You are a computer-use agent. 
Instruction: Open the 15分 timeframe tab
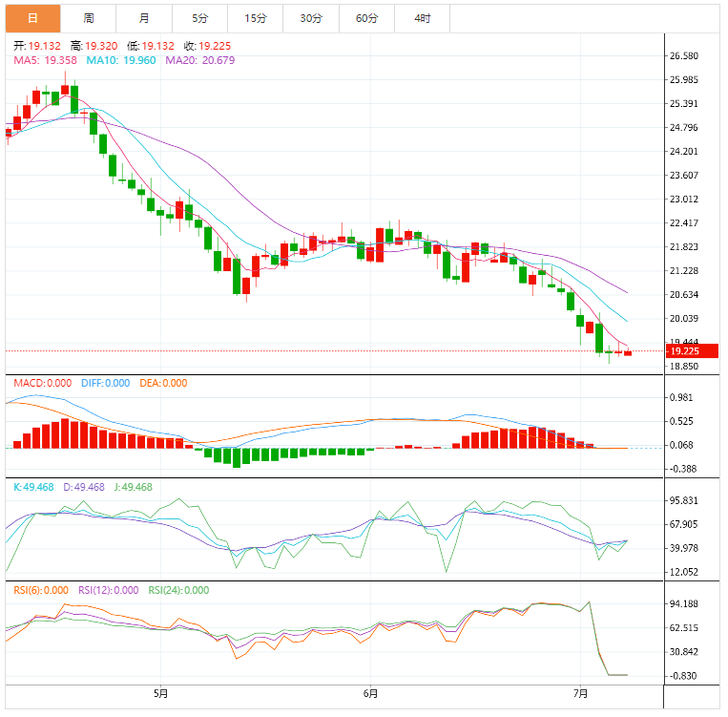pos(256,18)
